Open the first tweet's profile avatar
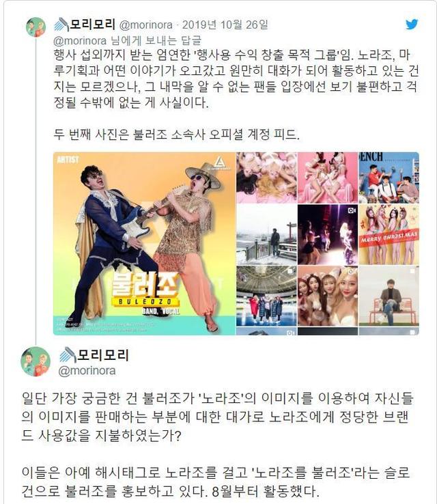Image resolution: width=437 pixels, height=504 pixels. point(36,27)
